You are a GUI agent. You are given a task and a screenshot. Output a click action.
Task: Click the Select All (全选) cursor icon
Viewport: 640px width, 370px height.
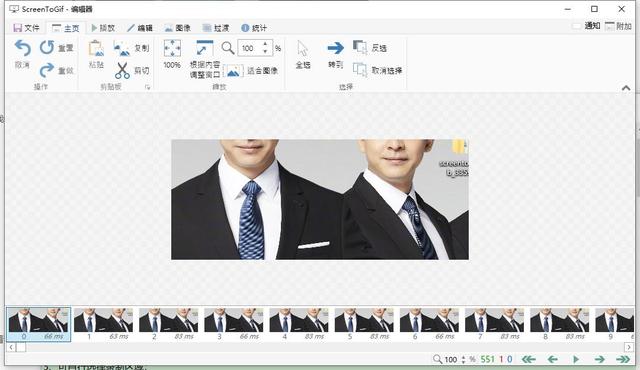tap(302, 49)
